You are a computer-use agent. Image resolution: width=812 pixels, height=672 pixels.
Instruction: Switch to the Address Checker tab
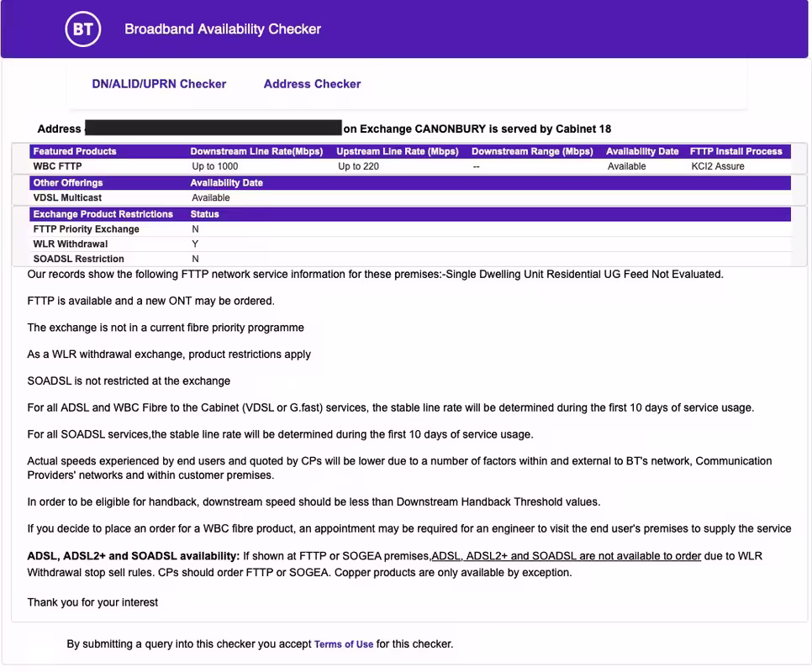click(312, 84)
